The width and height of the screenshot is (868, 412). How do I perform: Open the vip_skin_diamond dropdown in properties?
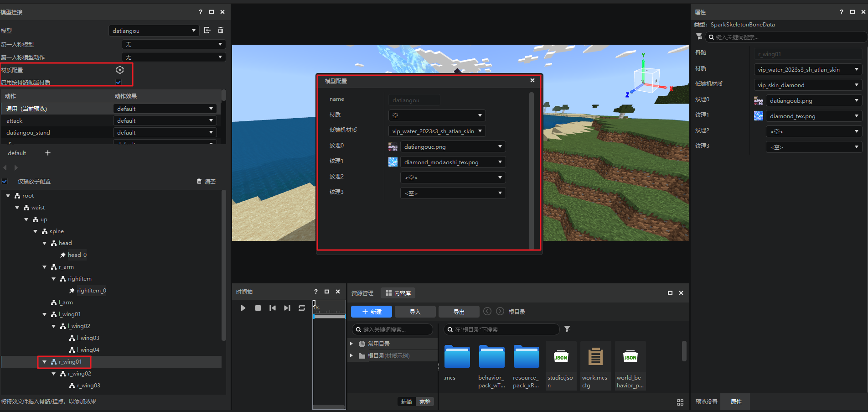[808, 85]
